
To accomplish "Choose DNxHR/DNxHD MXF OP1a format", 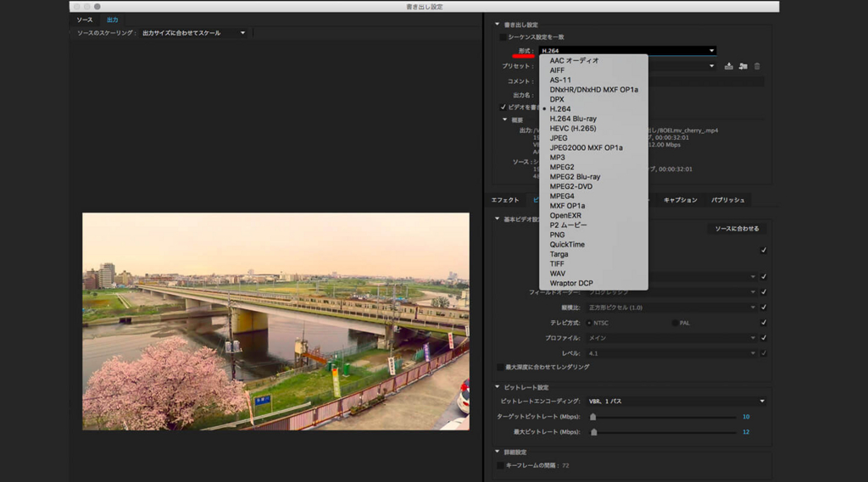I will [593, 90].
